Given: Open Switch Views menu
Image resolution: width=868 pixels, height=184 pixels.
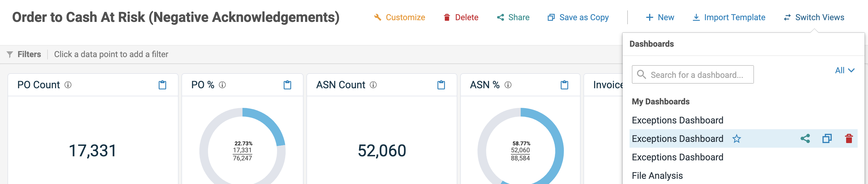Looking at the screenshot, I should 814,17.
